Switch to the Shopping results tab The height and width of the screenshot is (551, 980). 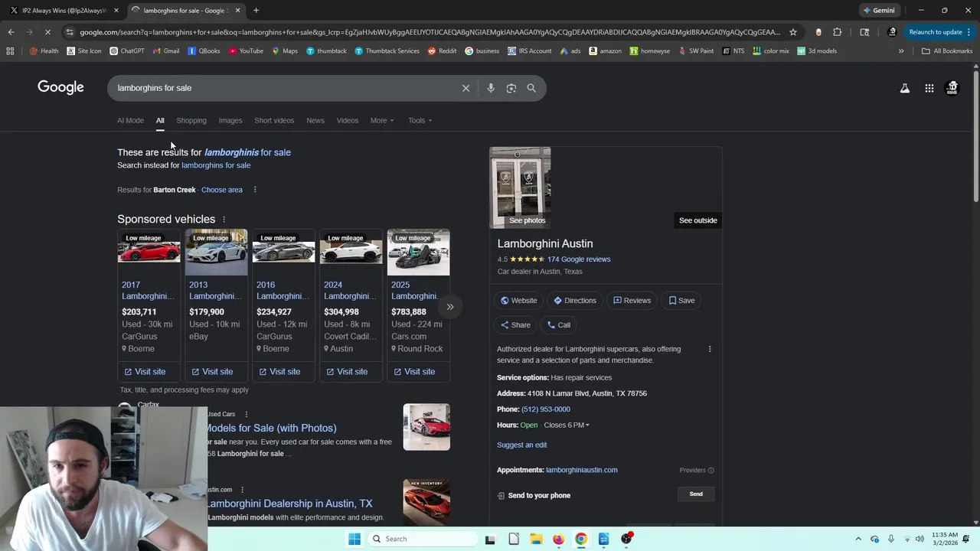[x=191, y=120]
